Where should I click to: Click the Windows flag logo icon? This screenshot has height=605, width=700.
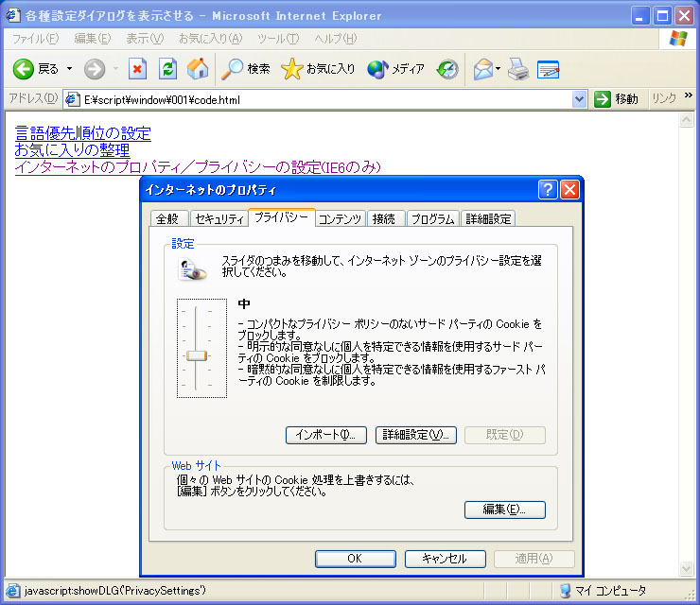coord(678,39)
